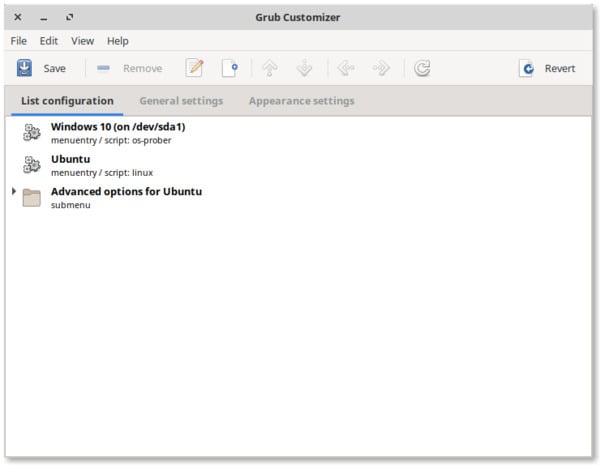Screen dimensions: 600x465
Task: Open the Edit menu
Action: coord(49,41)
